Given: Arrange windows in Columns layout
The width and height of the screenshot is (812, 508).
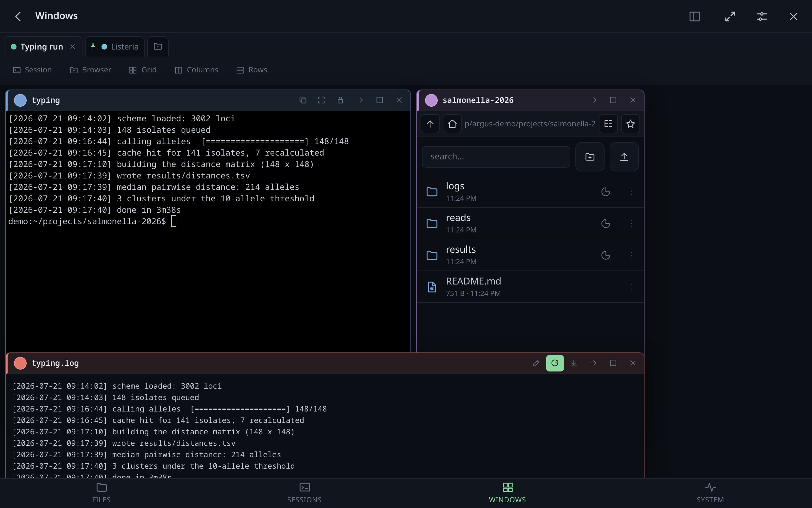Looking at the screenshot, I should pos(197,70).
